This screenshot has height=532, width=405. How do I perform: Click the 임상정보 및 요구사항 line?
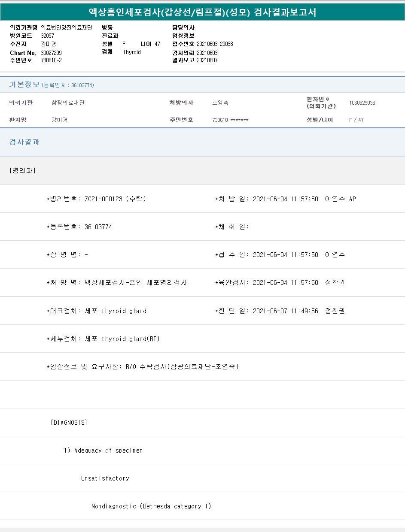tap(143, 367)
